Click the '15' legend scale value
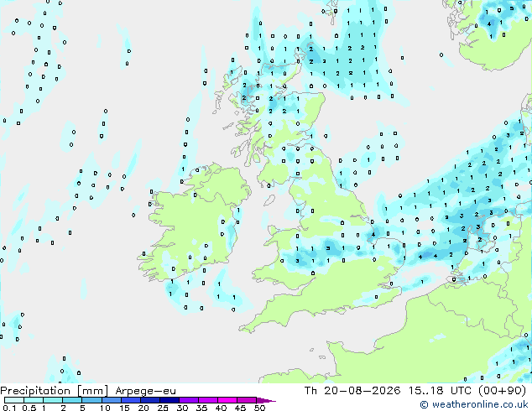Image resolution: width=532 pixels, height=411 pixels. (124, 408)
